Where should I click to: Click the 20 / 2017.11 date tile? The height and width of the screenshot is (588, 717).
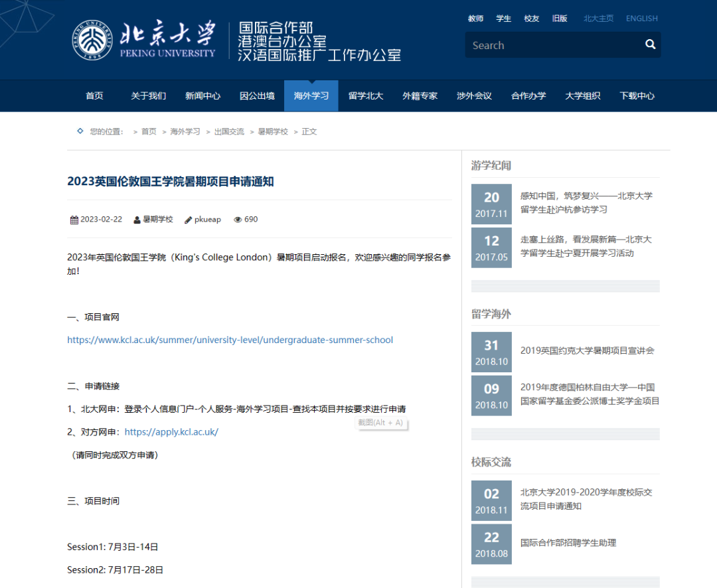[x=491, y=204]
